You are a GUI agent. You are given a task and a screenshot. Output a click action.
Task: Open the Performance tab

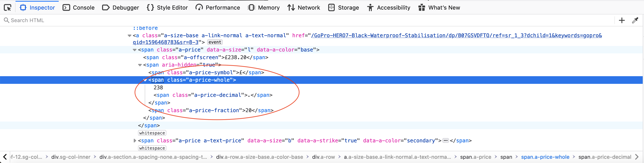(x=218, y=8)
